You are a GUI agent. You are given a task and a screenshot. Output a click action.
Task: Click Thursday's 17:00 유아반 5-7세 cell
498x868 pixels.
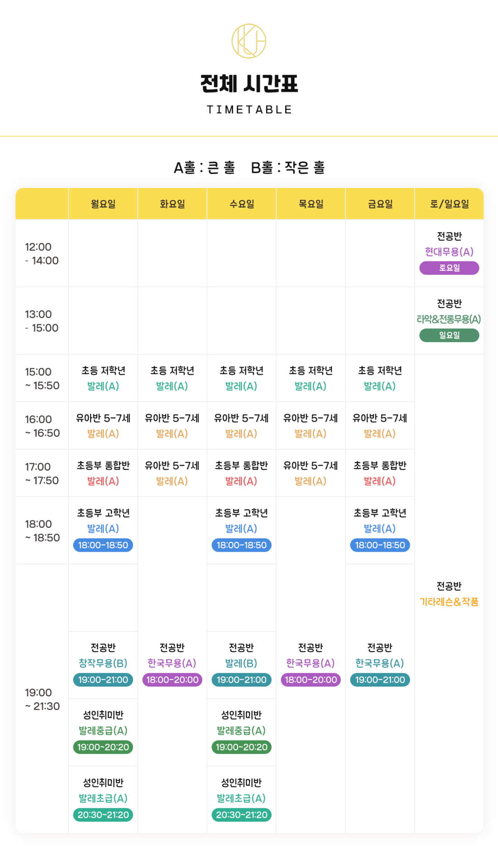coord(311,473)
